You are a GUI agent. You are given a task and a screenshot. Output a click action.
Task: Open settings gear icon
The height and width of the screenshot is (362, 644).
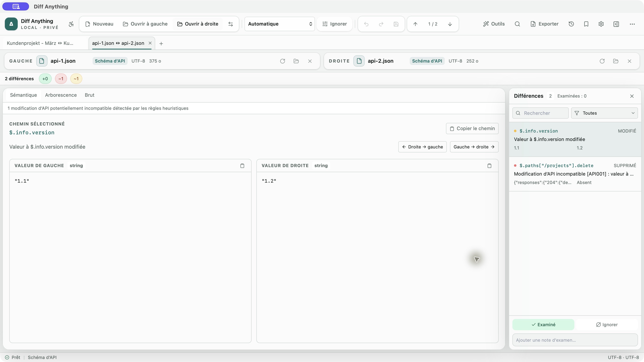tap(601, 24)
